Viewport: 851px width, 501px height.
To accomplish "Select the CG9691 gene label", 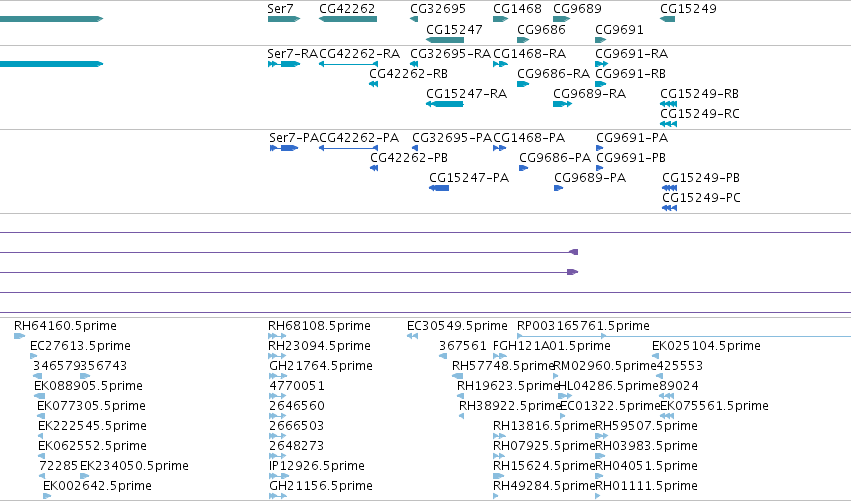I will point(619,30).
